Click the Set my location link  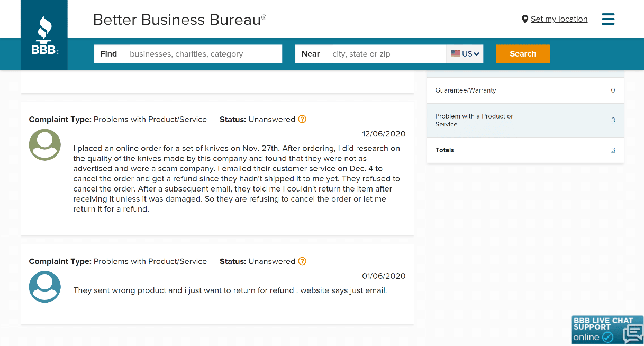point(559,19)
